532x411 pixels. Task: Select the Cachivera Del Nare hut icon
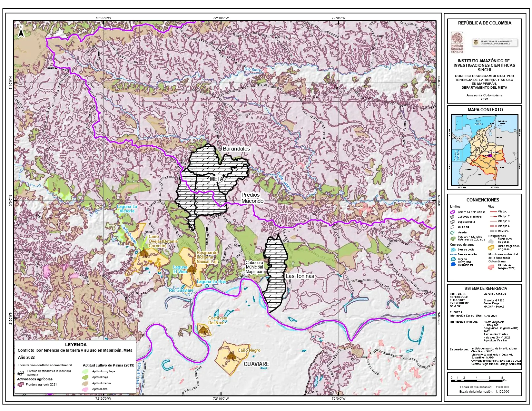203,330
